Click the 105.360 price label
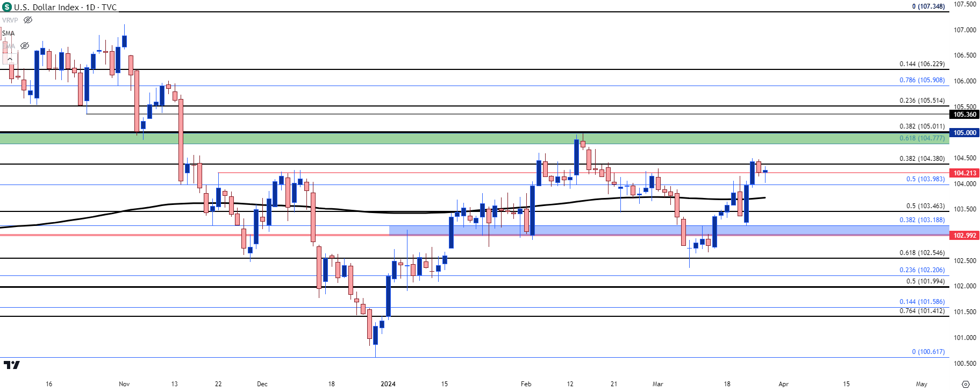Screen dimensions: 980x390 coord(964,114)
